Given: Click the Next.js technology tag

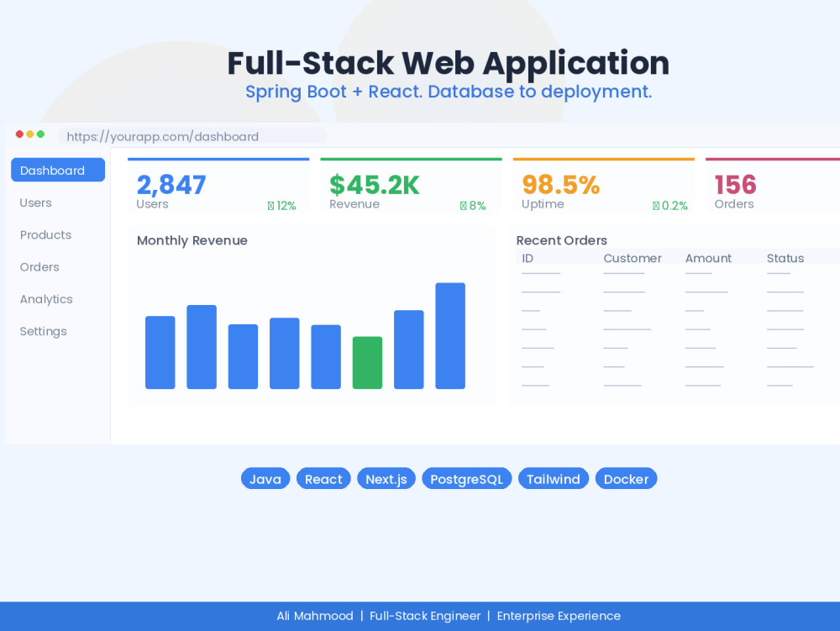Looking at the screenshot, I should [x=386, y=478].
